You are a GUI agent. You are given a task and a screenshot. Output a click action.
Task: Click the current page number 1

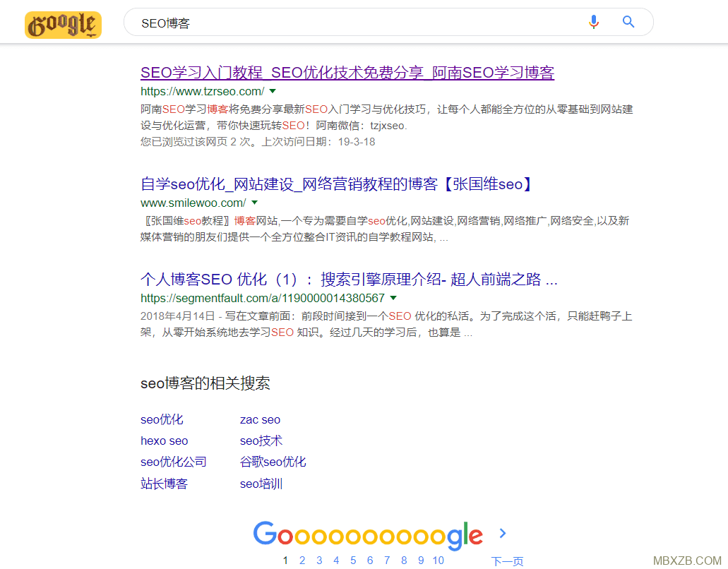[x=285, y=561]
